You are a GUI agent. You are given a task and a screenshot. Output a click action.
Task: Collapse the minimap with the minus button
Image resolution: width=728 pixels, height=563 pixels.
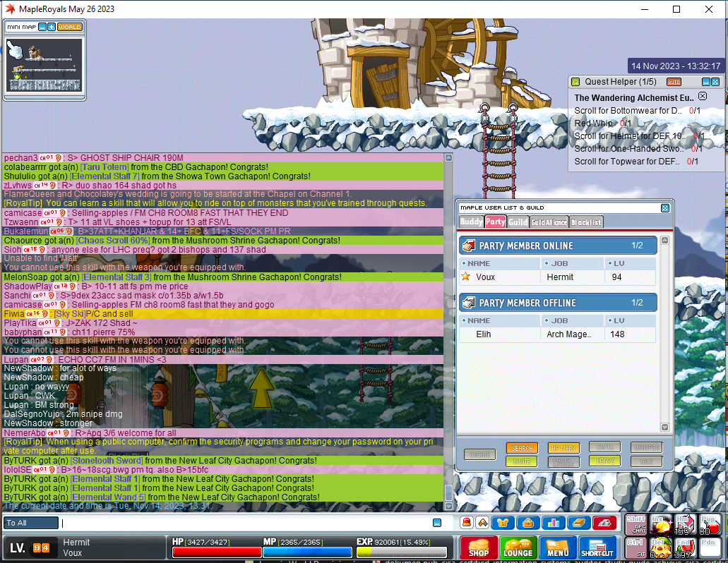click(42, 27)
